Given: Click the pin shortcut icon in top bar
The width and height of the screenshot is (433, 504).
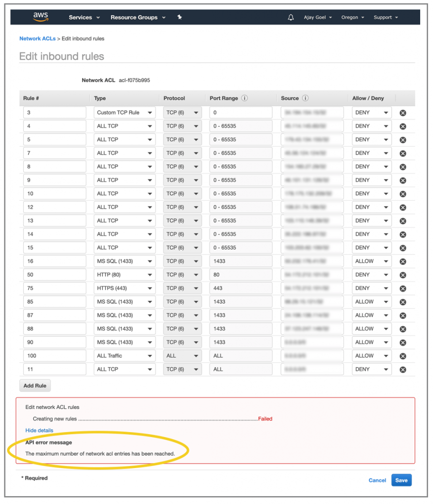Looking at the screenshot, I should 179,17.
